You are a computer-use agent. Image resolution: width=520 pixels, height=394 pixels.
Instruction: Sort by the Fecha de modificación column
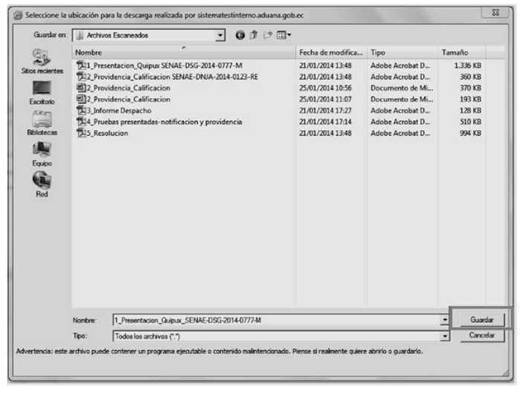pyautogui.click(x=332, y=52)
